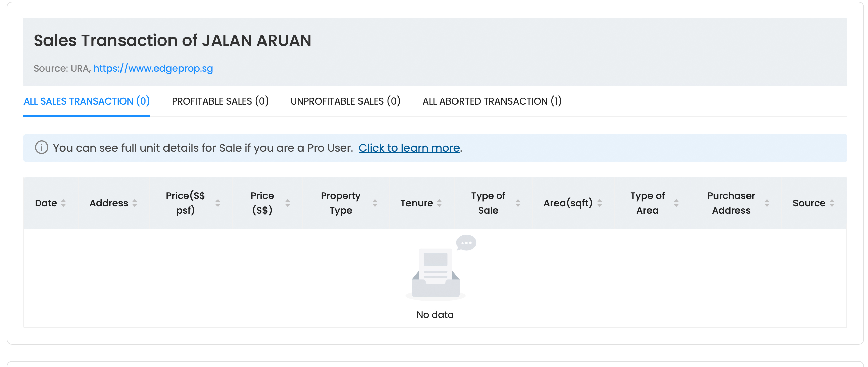The image size is (868, 367).
Task: Sort by Price (S$ psf) sort icon
Action: tap(218, 203)
